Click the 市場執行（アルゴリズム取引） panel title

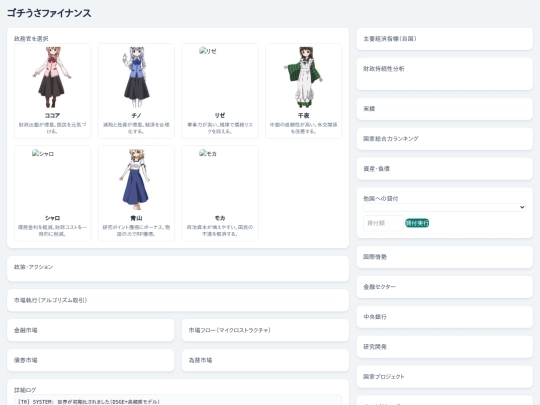tap(50, 300)
